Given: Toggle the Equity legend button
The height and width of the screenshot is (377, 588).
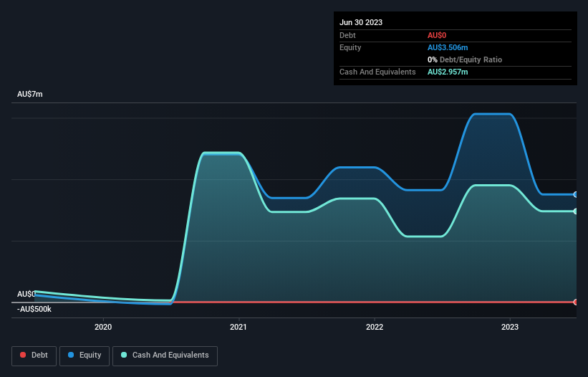Looking at the screenshot, I should tap(85, 355).
